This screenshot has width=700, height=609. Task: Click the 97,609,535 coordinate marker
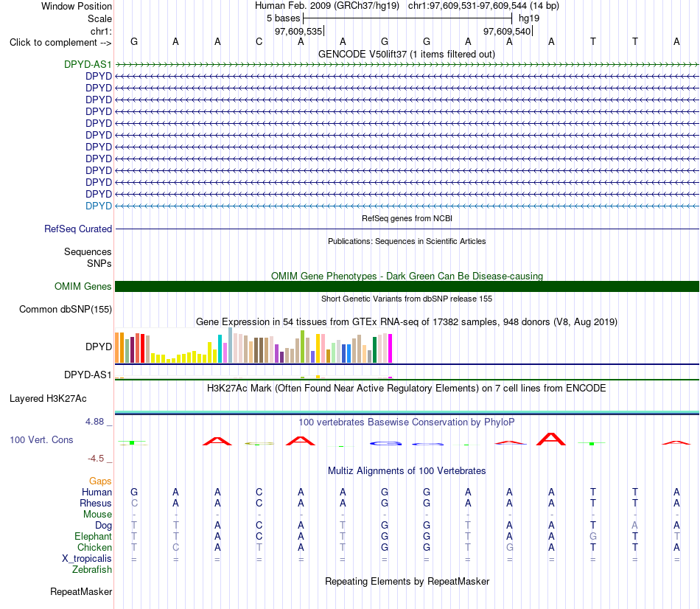pos(299,31)
